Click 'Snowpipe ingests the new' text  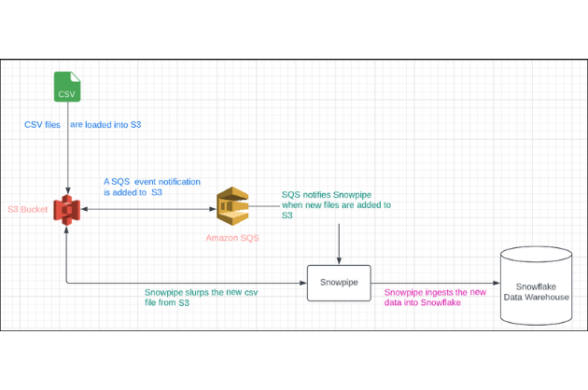tap(435, 292)
